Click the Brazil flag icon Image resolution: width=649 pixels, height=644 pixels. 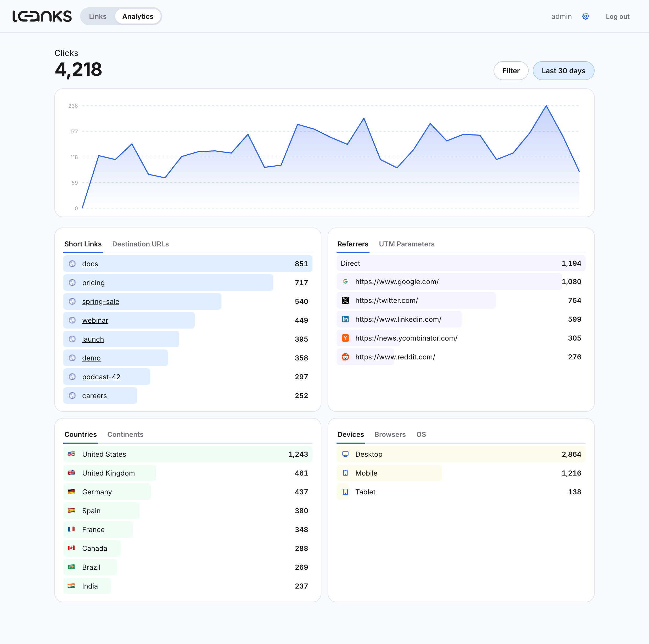(x=71, y=567)
